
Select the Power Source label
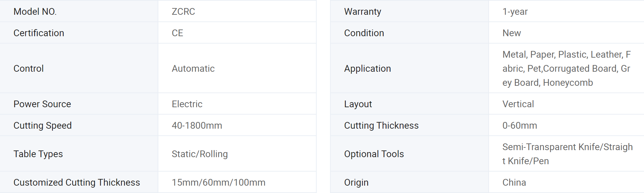(x=42, y=104)
